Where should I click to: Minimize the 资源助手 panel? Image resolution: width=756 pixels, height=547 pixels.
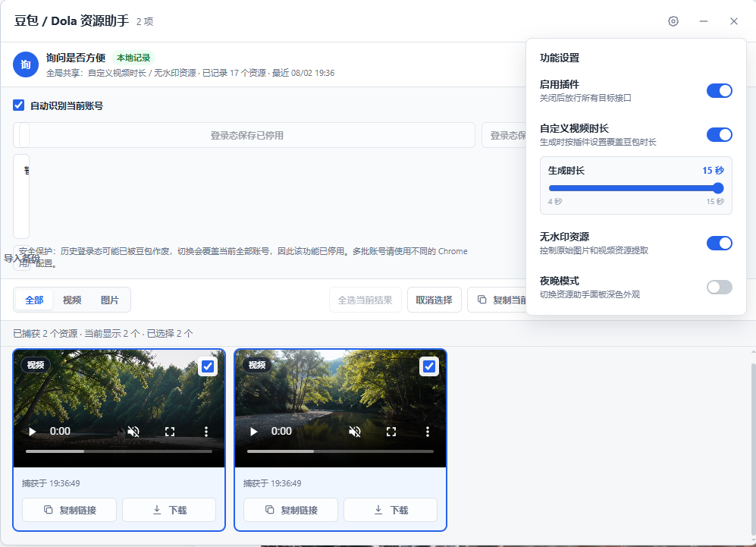(704, 21)
